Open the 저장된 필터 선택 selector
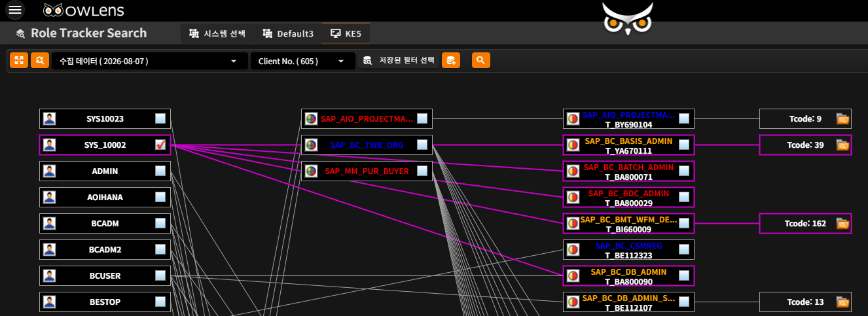The image size is (868, 316). point(399,60)
